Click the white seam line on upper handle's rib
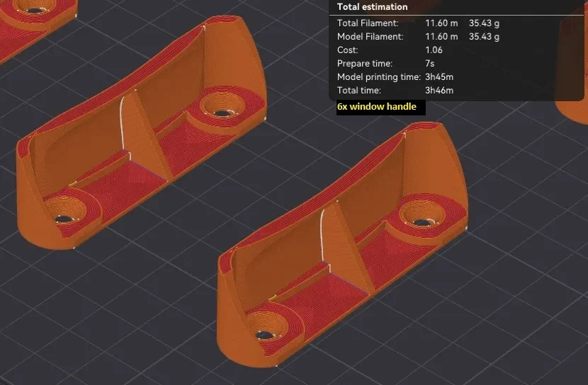Viewport: 588px width, 385px height. coord(122,124)
